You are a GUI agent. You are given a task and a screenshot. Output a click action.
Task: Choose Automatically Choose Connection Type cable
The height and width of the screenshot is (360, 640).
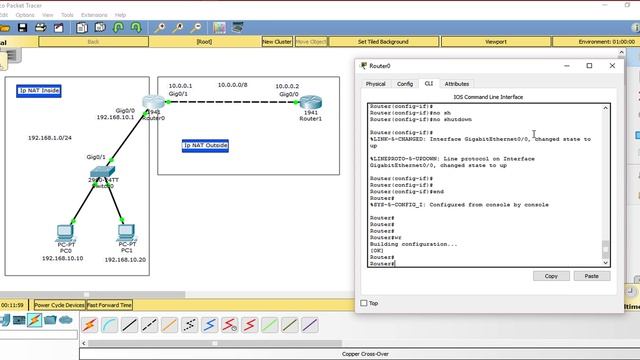[89, 325]
